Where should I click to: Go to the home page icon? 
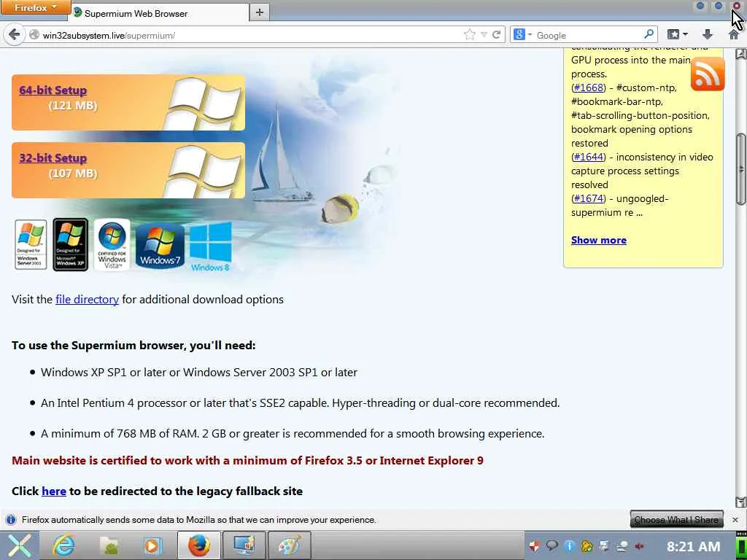[x=734, y=34]
